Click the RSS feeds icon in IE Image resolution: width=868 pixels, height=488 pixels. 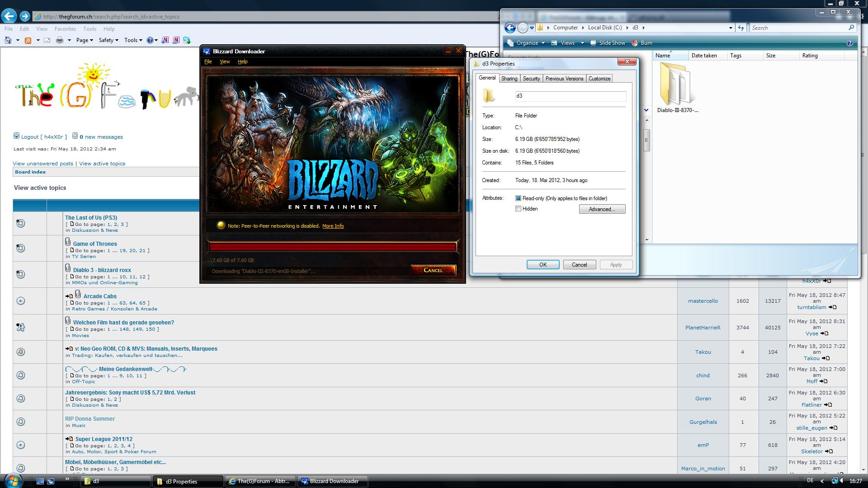point(28,40)
